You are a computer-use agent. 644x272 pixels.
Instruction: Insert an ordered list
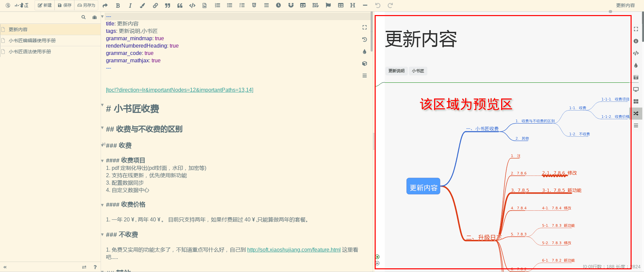[217, 5]
